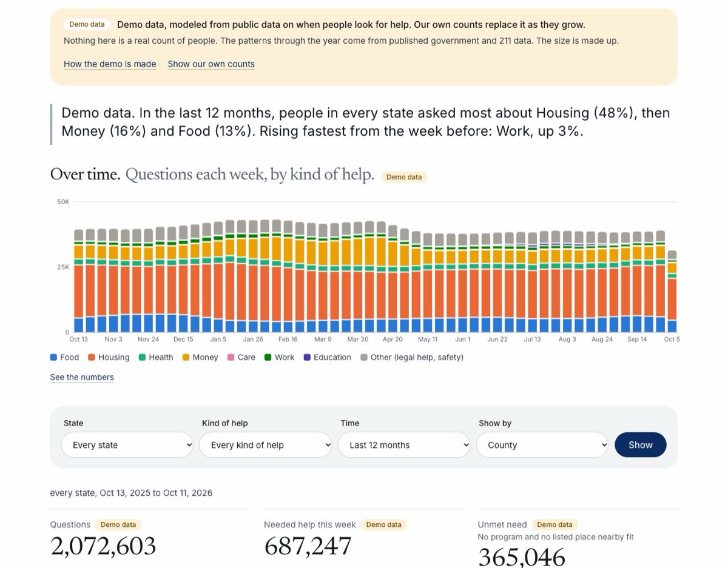Click the Care legend pink swatch

coord(231,358)
